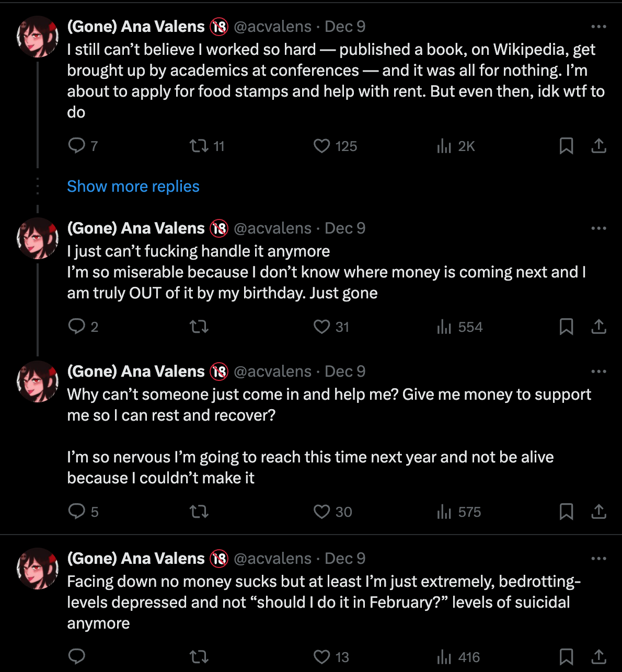The image size is (622, 672).
Task: Open more options on the first tweet
Action: tap(598, 27)
